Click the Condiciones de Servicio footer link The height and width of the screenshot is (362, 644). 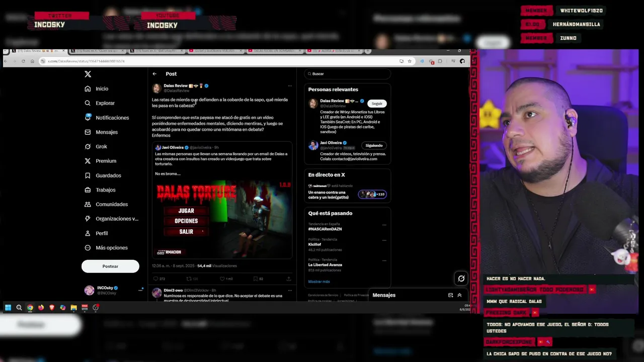323,295
